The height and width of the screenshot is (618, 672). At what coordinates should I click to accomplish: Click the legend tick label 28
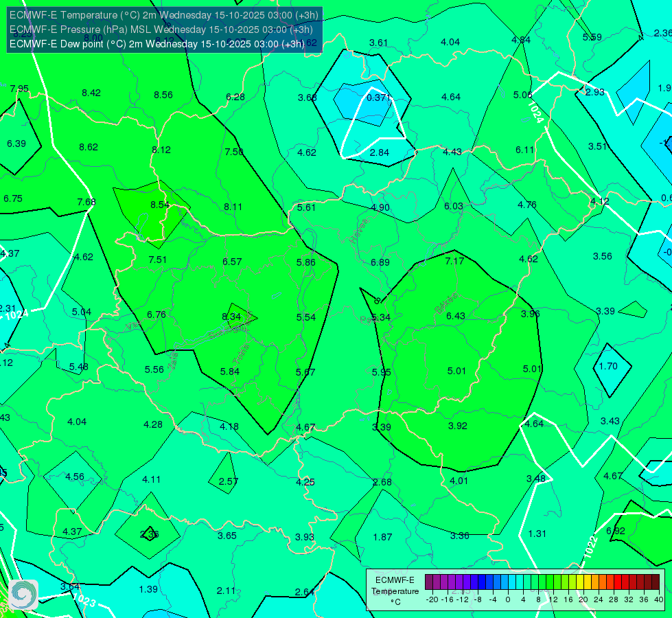click(613, 599)
